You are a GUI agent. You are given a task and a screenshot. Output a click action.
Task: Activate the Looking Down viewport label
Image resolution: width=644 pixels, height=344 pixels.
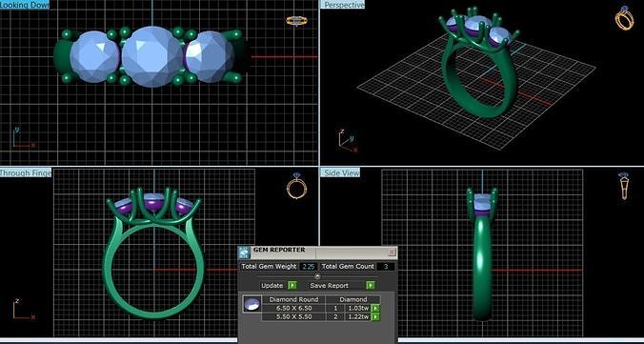[25, 5]
